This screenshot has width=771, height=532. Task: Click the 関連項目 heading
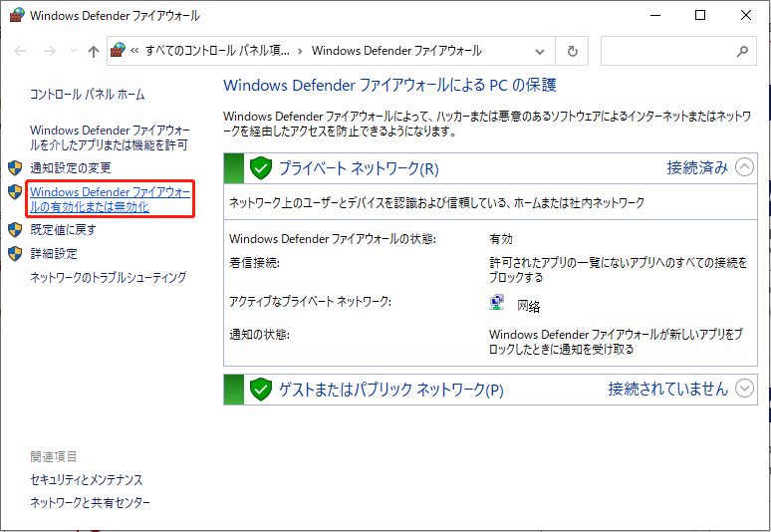(54, 456)
